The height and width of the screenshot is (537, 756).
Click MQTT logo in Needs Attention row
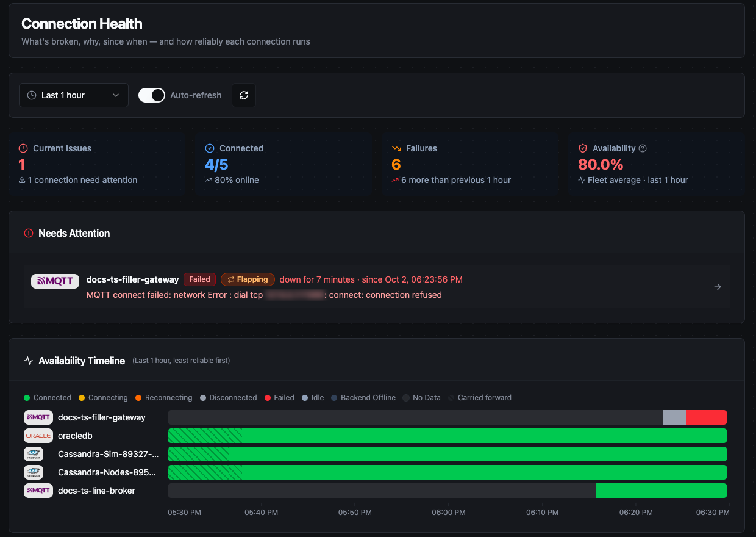coord(55,281)
